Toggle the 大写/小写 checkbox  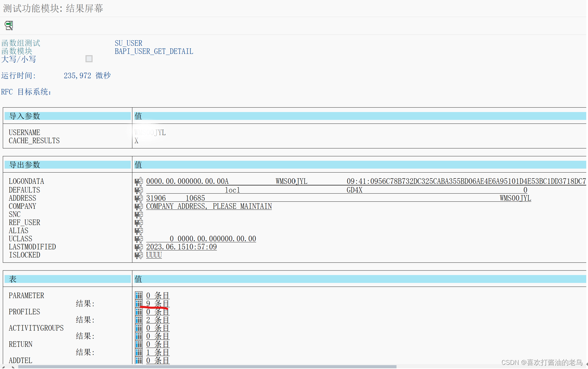point(89,59)
